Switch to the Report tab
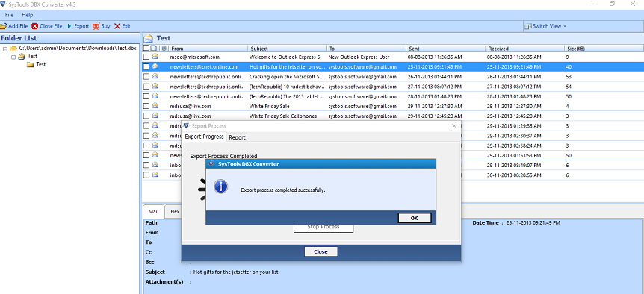 tap(237, 137)
